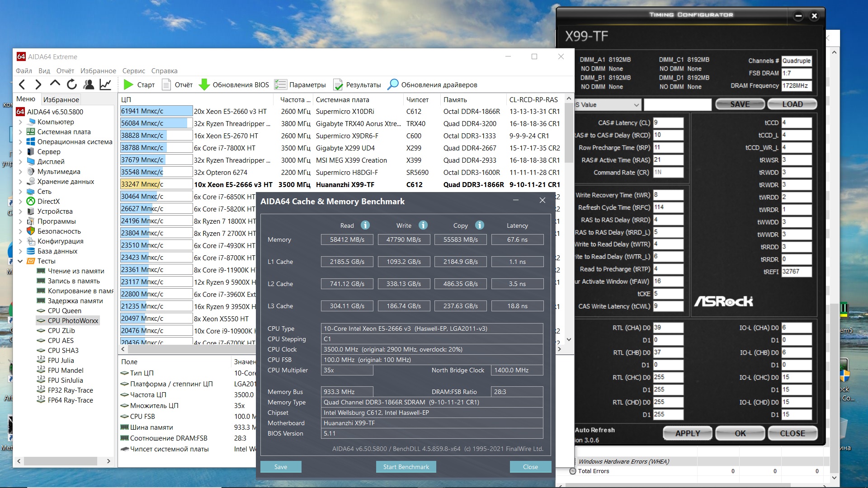
Task: Open the BIOS updates download icon
Action: coord(204,84)
